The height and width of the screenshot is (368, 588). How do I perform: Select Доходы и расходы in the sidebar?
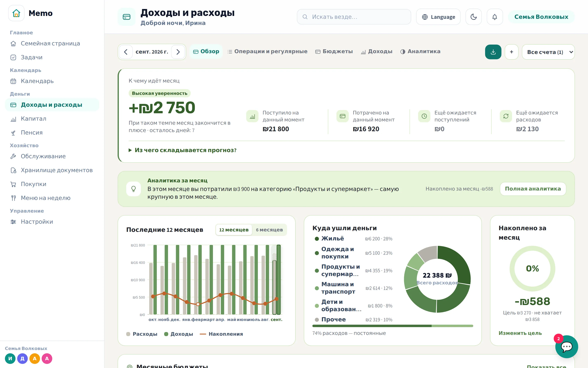pyautogui.click(x=52, y=105)
